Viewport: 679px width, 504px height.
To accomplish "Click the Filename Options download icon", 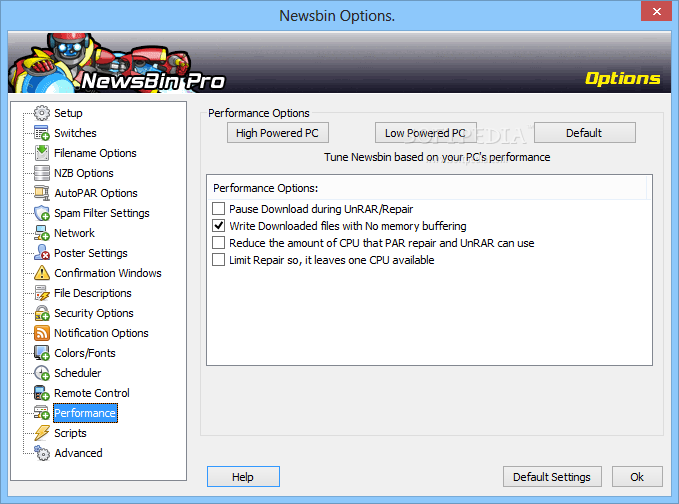I will (x=42, y=153).
